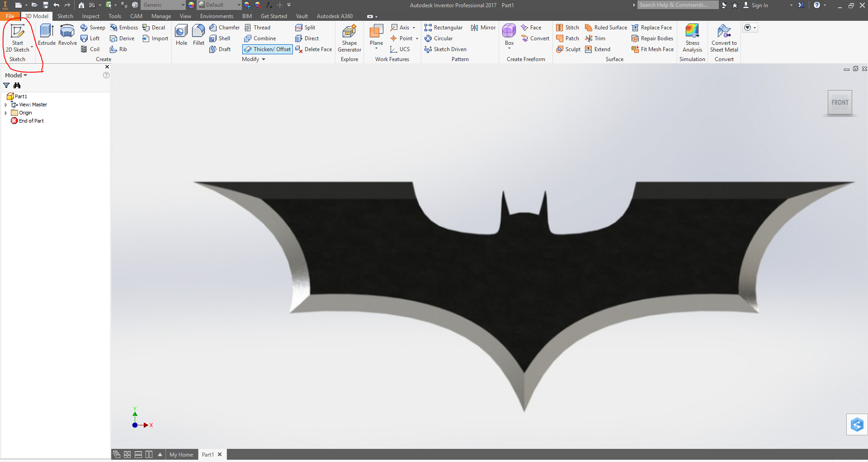Convert to Sheet Metal
868x462 pixels.
click(724, 38)
